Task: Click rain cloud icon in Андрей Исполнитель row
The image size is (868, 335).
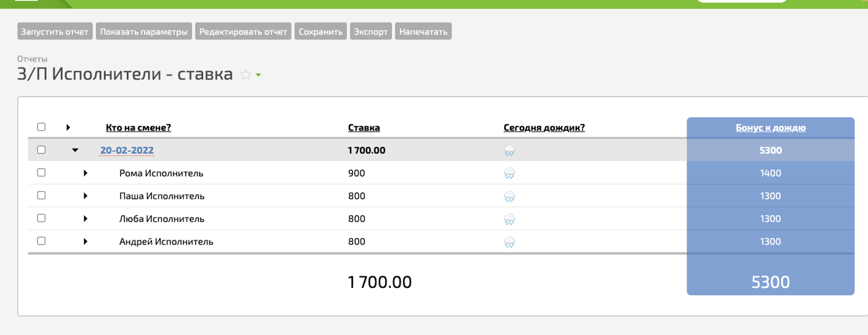Action: tap(509, 242)
